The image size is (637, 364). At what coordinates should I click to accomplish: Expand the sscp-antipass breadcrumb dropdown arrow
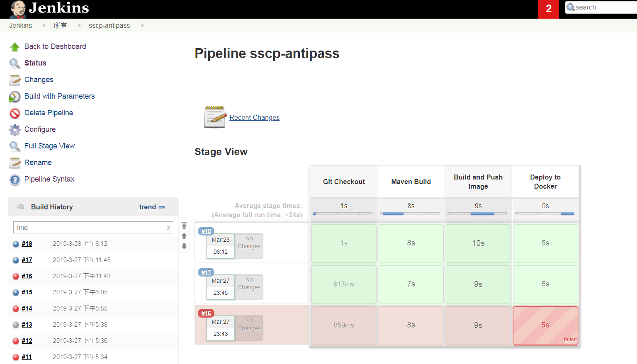click(142, 26)
